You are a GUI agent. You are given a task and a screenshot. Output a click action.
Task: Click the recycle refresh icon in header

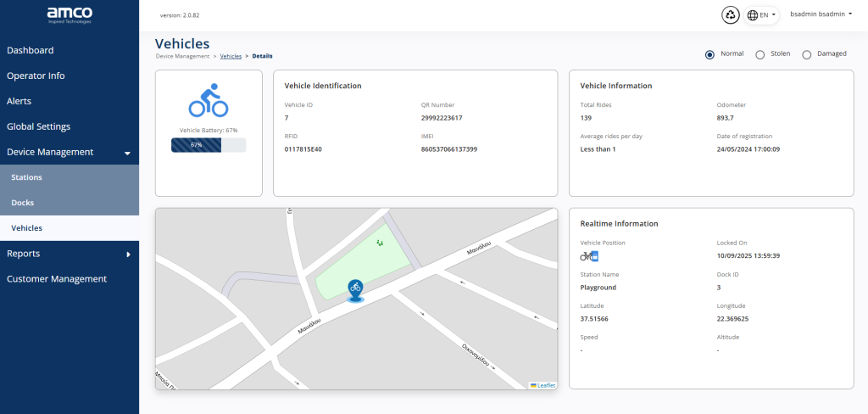[x=731, y=15]
